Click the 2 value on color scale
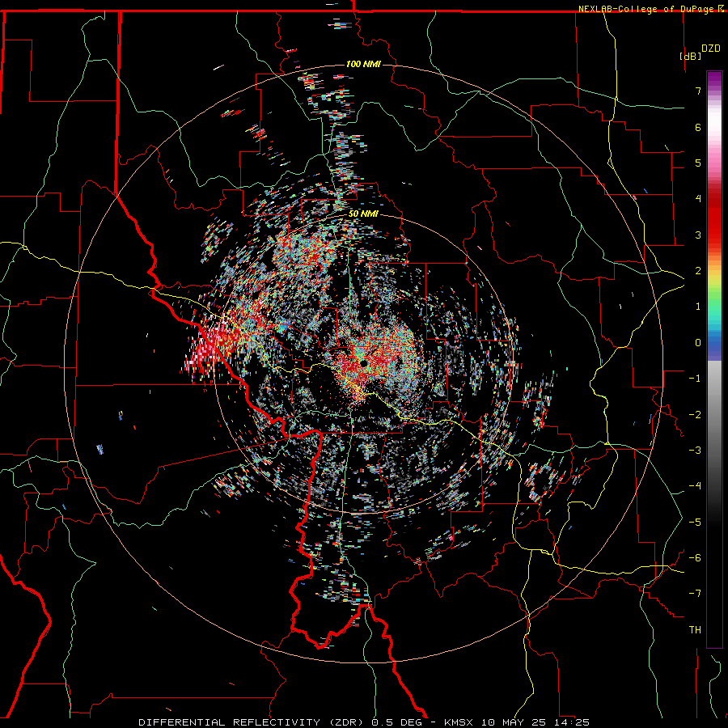Image resolution: width=728 pixels, height=728 pixels. point(698,271)
